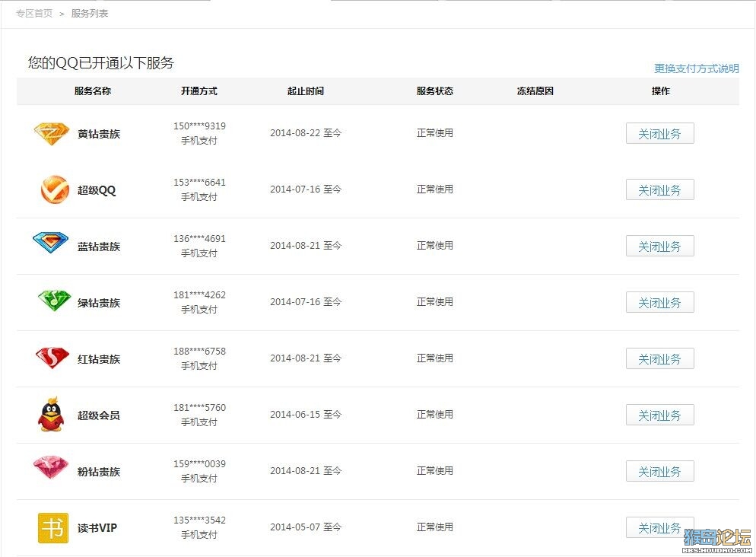
Task: Click the phone number 153****6641
Action: click(199, 183)
